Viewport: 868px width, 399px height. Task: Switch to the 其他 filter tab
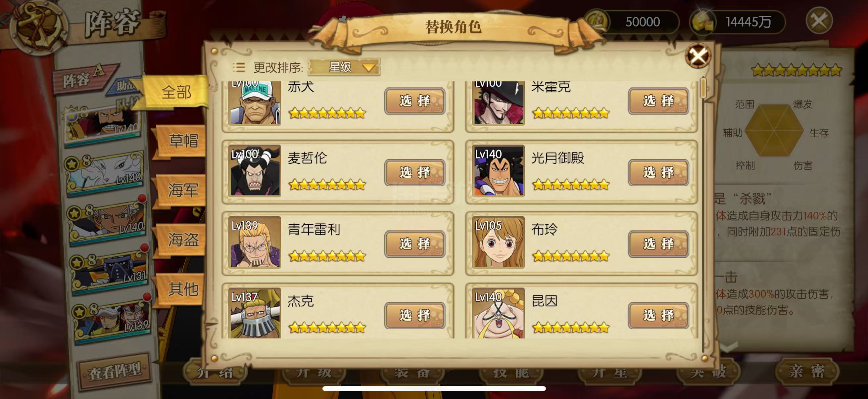182,289
